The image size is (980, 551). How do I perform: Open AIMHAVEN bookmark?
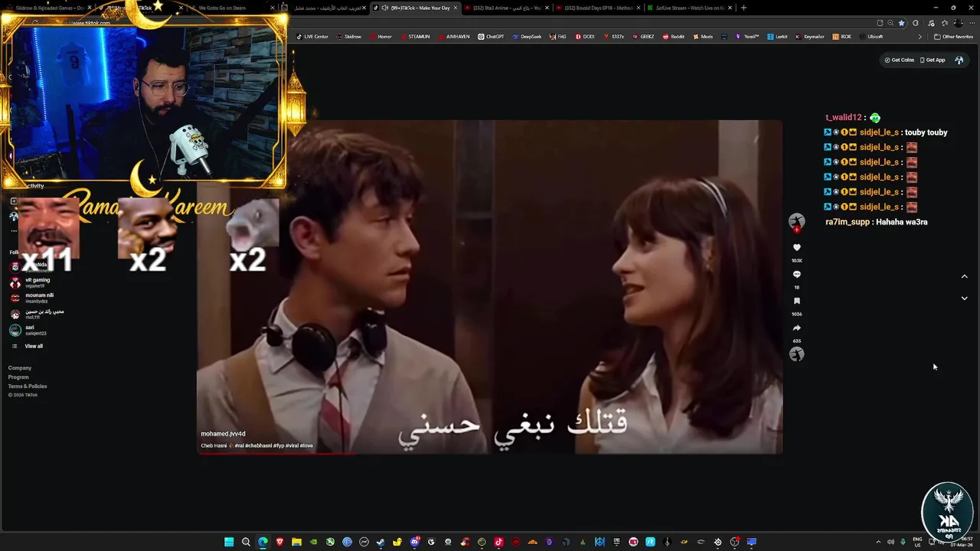[454, 37]
